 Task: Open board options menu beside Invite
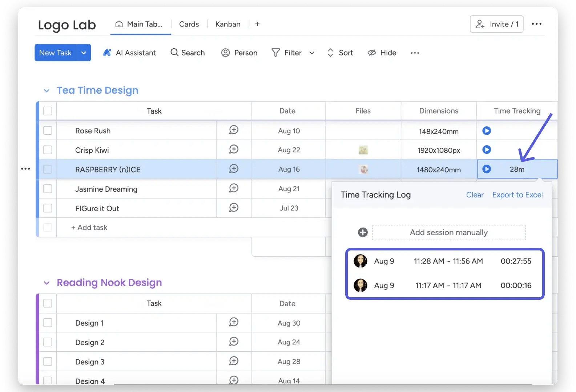(x=536, y=24)
